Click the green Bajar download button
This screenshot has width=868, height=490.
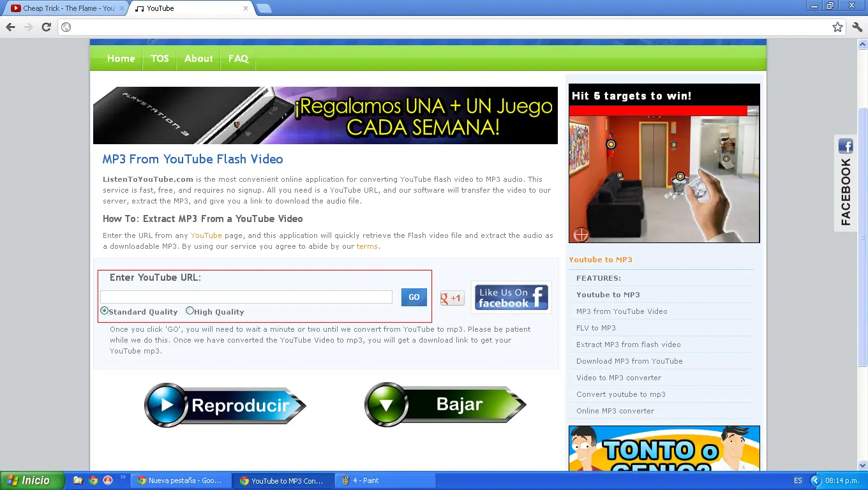[445, 405]
